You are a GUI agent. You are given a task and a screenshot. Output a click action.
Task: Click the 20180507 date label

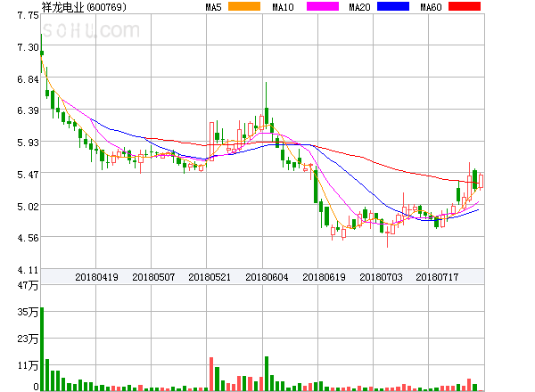pos(153,277)
